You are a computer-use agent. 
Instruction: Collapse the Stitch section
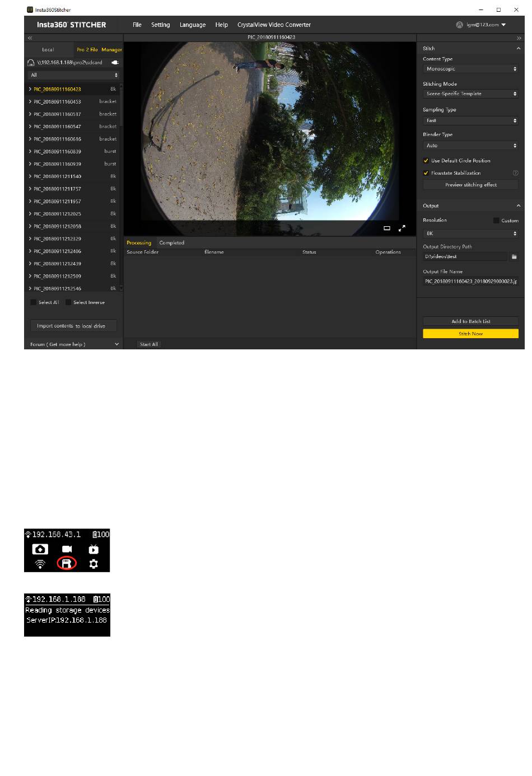[519, 49]
